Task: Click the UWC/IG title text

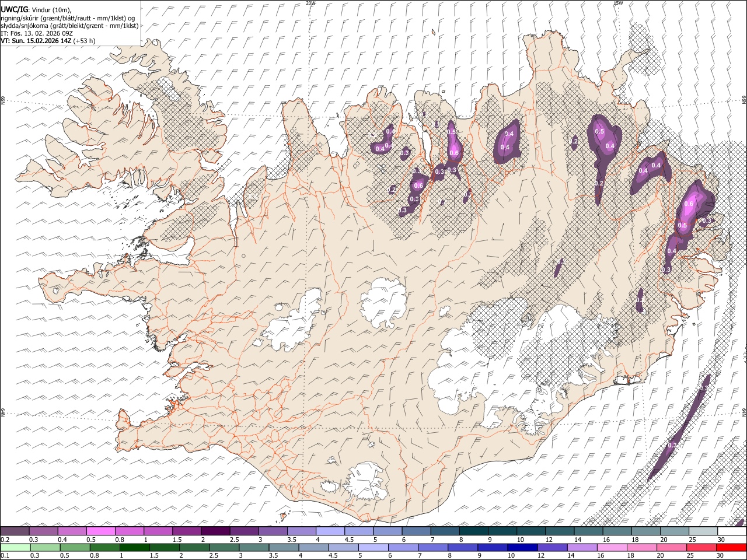Action: [14, 9]
